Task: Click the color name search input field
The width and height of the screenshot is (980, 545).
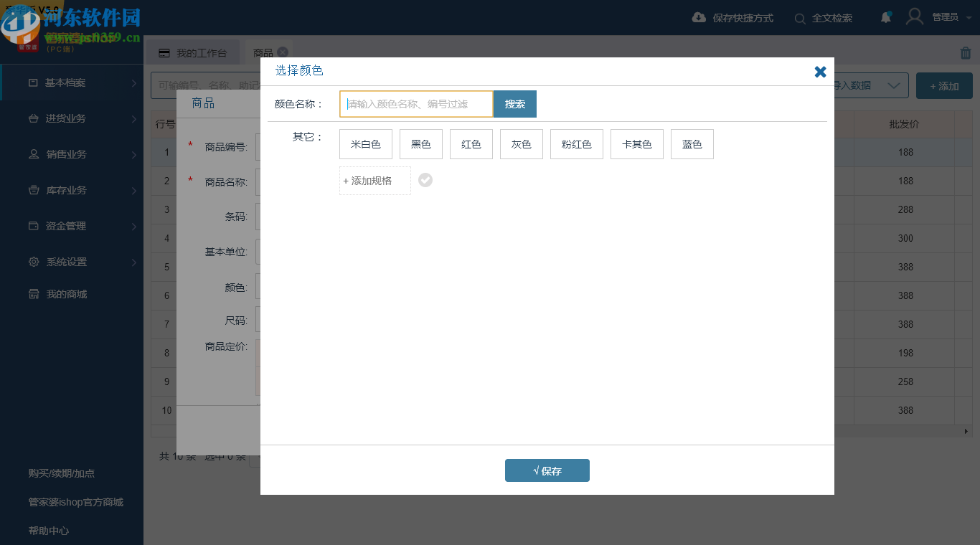Action: (415, 103)
